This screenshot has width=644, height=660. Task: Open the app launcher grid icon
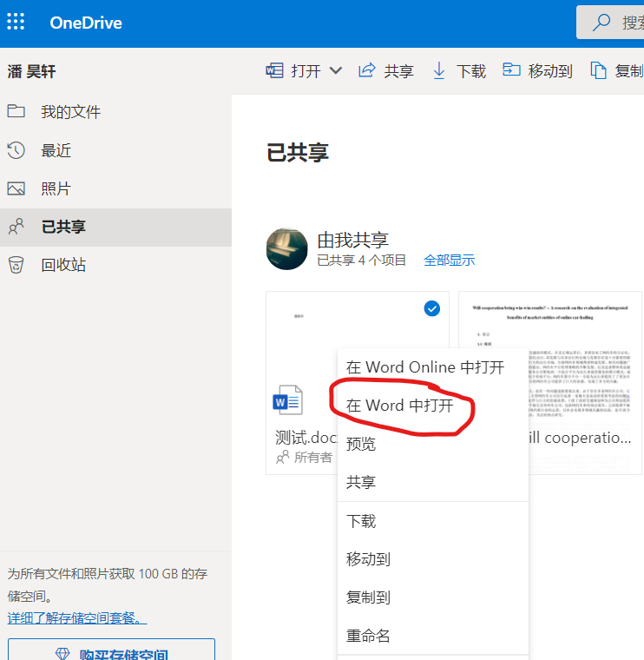point(16,22)
